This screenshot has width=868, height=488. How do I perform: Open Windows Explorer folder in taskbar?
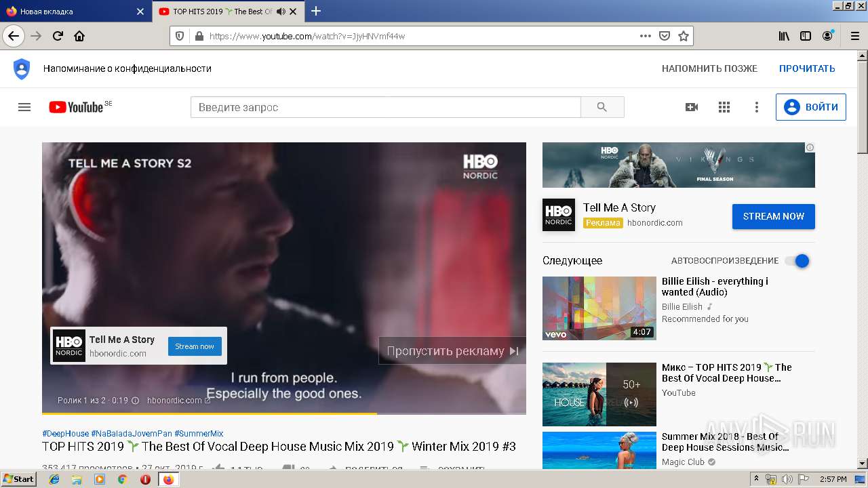77,479
